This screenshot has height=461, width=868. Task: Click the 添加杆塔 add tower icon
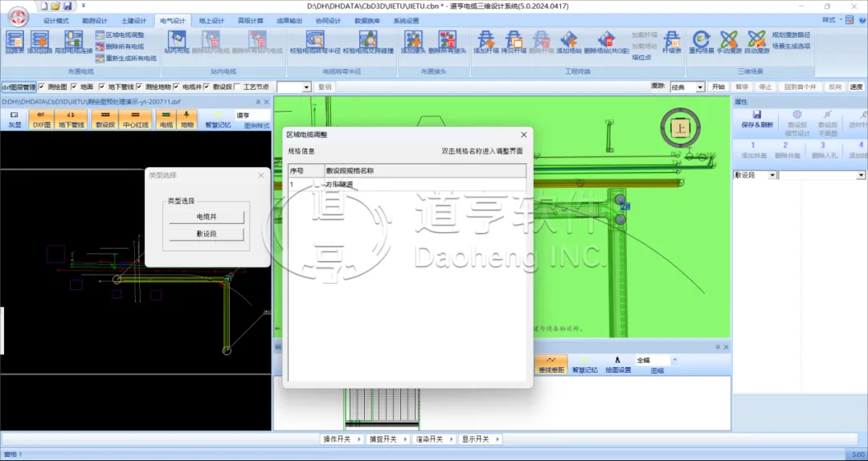(485, 40)
